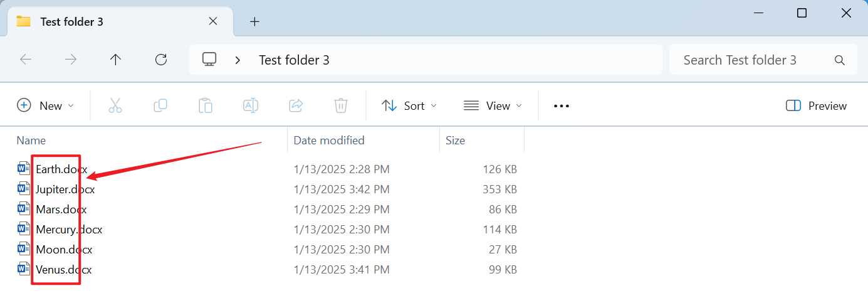Sort files by Date modified column
This screenshot has width=868, height=298.
[x=329, y=141]
